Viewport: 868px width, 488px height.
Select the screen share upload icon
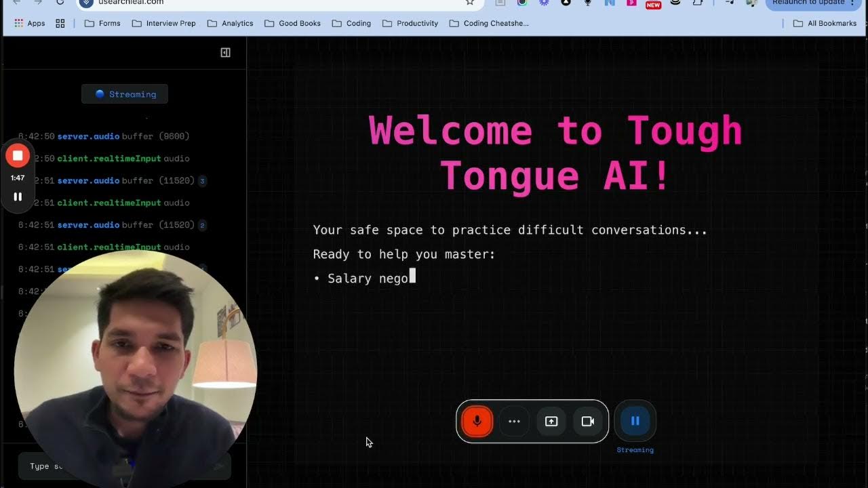tap(551, 421)
